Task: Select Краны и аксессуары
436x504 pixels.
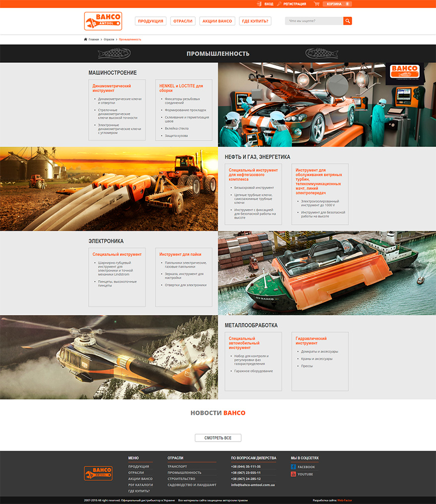Action: pos(317,359)
